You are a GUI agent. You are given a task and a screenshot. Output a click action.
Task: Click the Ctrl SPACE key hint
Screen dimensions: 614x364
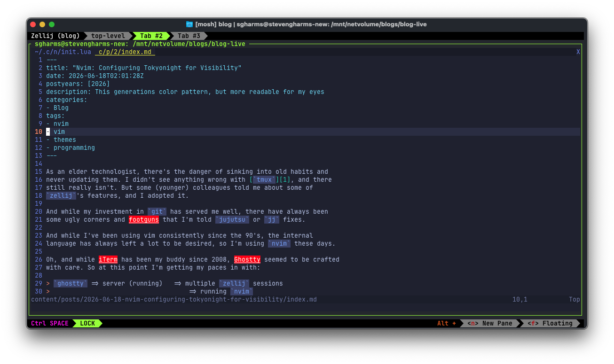50,323
